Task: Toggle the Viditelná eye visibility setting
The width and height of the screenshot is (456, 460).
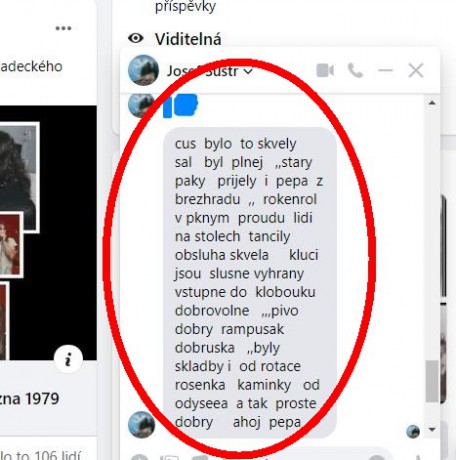Action: (x=136, y=38)
